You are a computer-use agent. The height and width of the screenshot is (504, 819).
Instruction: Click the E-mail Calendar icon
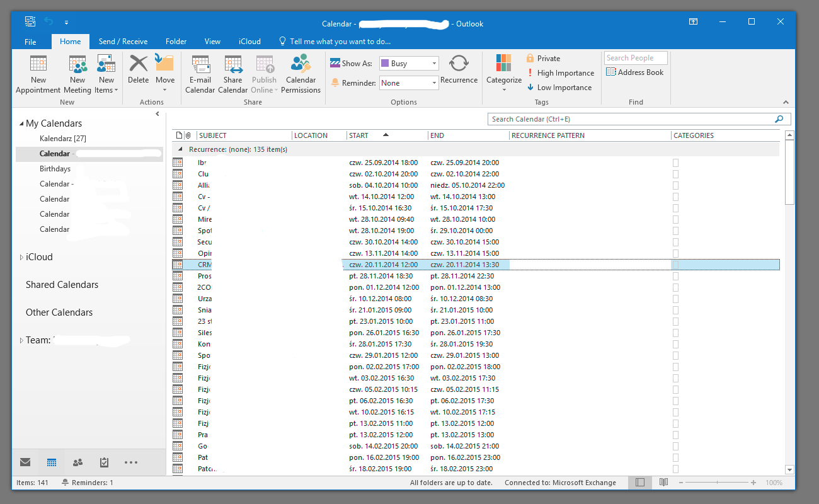(200, 65)
